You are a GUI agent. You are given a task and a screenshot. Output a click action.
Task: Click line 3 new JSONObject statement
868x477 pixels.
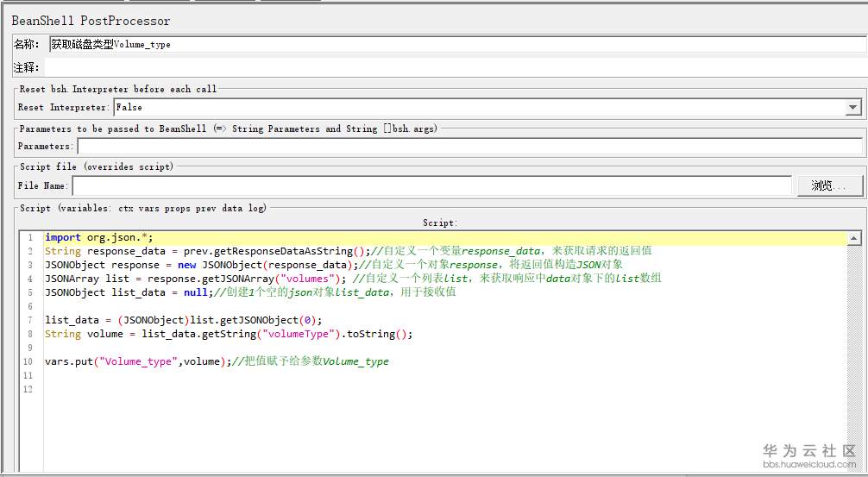tap(334, 265)
